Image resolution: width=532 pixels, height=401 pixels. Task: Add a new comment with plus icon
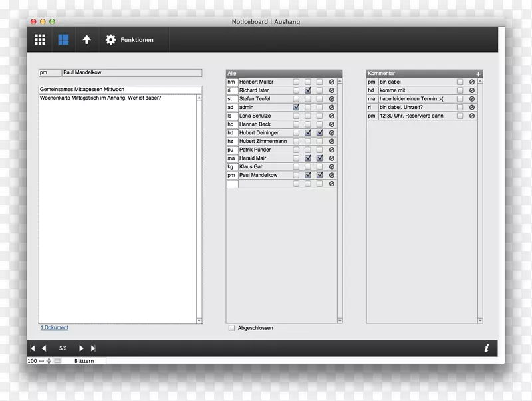pos(478,74)
